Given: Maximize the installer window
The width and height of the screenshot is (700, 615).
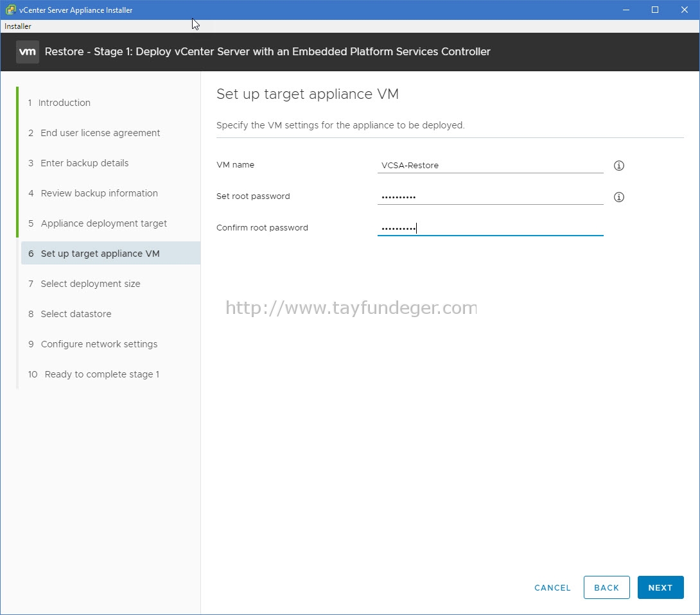Looking at the screenshot, I should [655, 10].
